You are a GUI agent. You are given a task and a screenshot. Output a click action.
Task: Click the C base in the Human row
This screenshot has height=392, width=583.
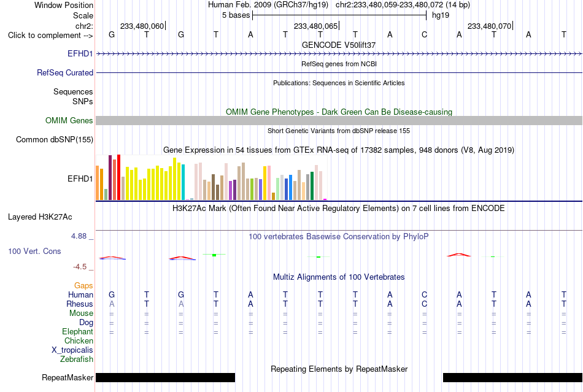424,294
